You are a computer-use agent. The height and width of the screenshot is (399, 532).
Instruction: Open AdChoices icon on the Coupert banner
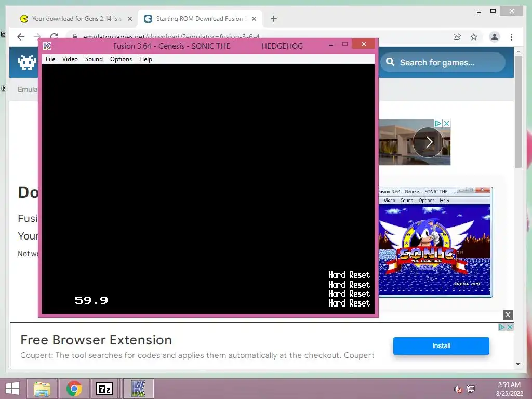tap(501, 327)
